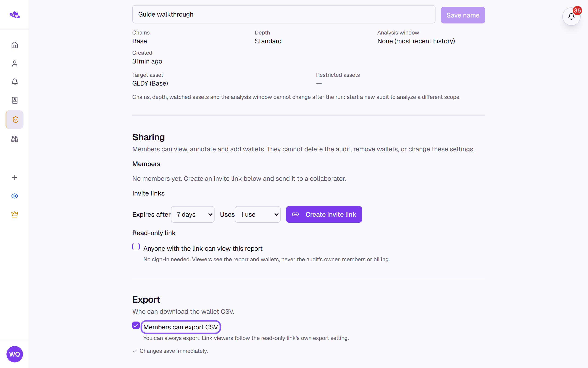This screenshot has width=588, height=368.
Task: Click the Create invite link button
Action: tap(324, 214)
